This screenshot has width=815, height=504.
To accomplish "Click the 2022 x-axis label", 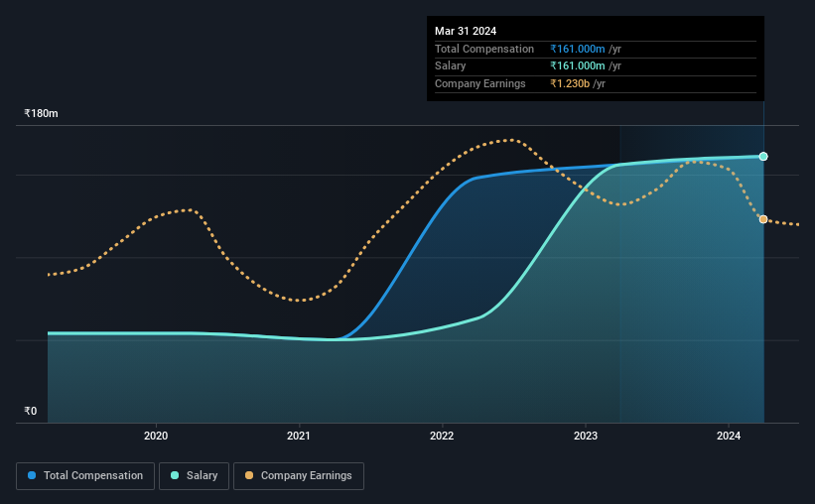I will click(442, 436).
